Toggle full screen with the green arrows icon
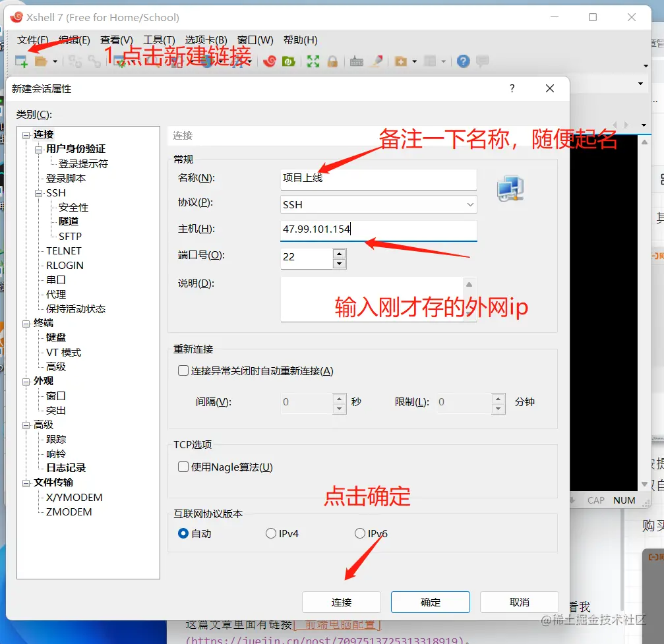This screenshot has width=664, height=644. click(313, 62)
